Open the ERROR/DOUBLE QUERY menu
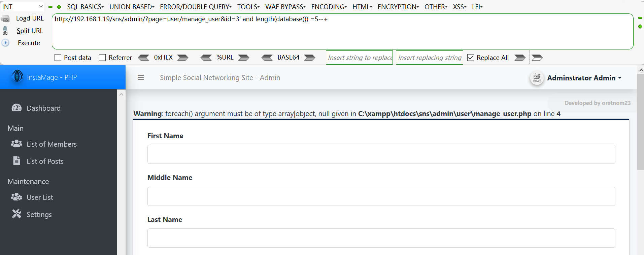Screen dimensions: 644x255 (x=196, y=7)
